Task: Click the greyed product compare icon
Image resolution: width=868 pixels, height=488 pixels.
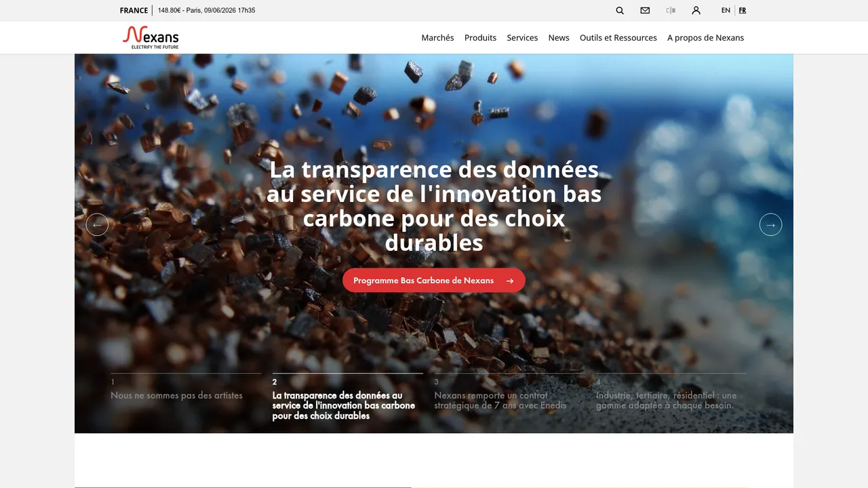Action: 671,10
